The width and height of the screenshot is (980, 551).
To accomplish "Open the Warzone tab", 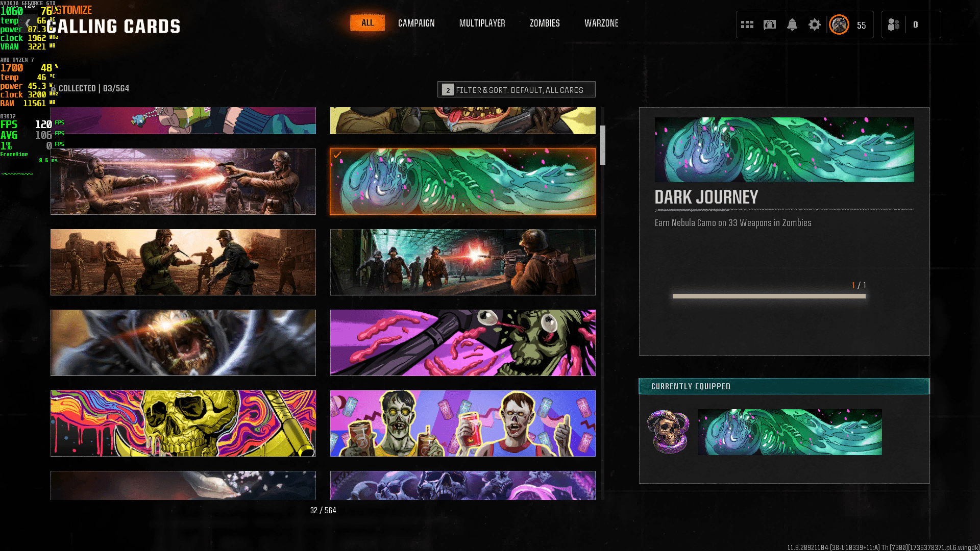I will [x=601, y=23].
